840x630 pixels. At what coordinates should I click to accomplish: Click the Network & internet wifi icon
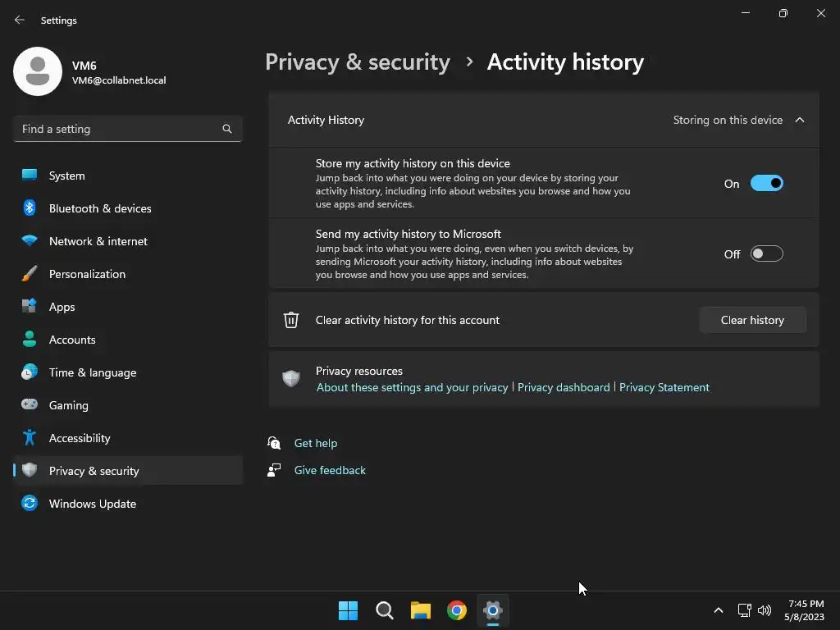(x=30, y=241)
